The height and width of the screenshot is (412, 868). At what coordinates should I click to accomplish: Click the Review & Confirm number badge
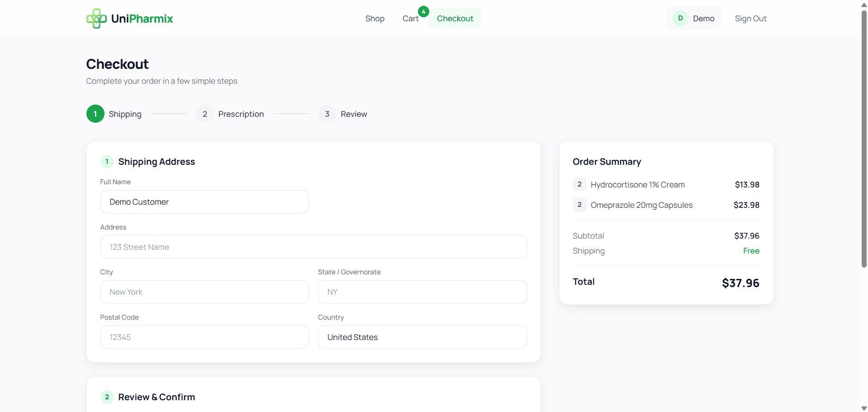point(106,397)
